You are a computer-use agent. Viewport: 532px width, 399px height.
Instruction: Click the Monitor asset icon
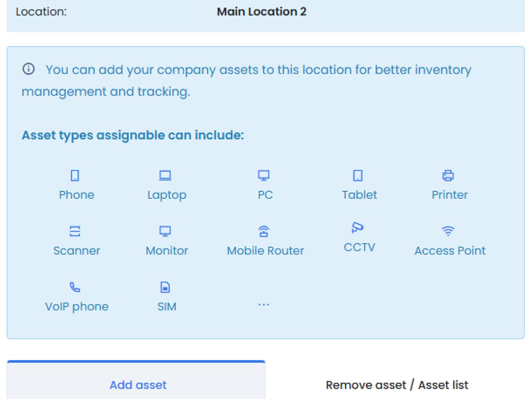click(165, 231)
